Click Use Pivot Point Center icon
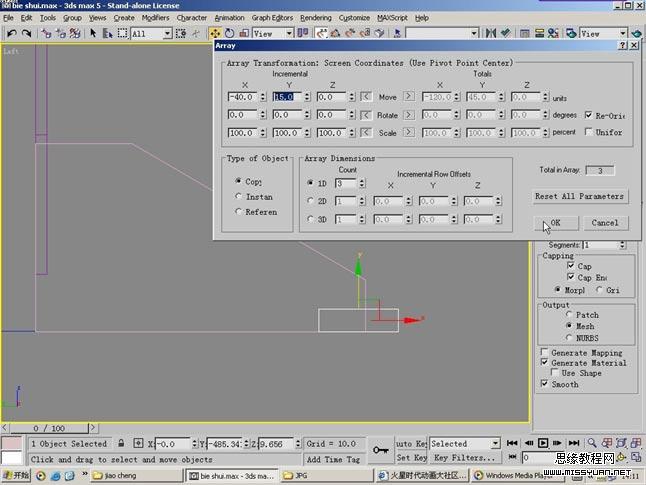The image size is (646, 485). point(303,33)
